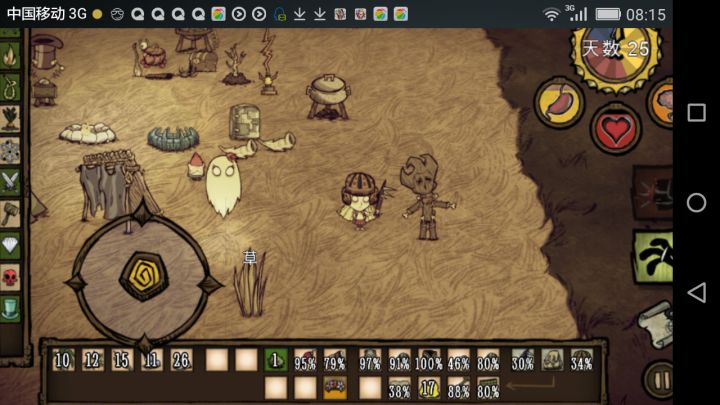Tap the battery status icon
Viewport: 720px width, 405px height.
(608, 15)
